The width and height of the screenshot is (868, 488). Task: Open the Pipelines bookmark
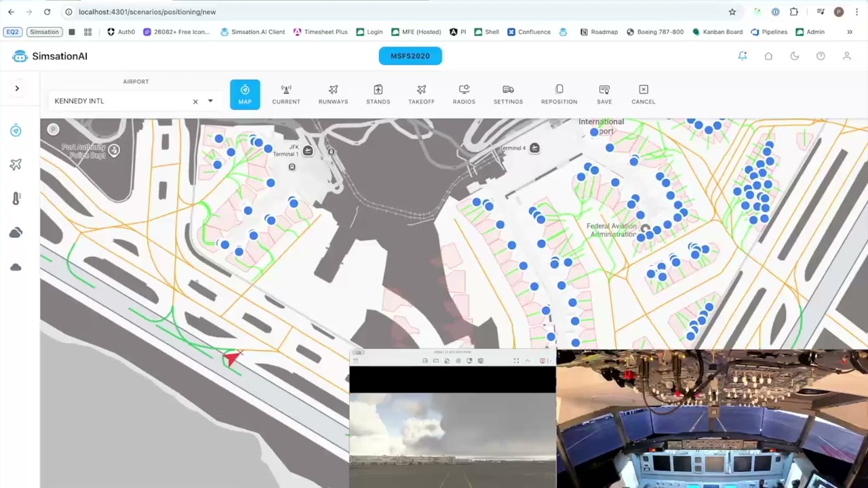click(769, 32)
